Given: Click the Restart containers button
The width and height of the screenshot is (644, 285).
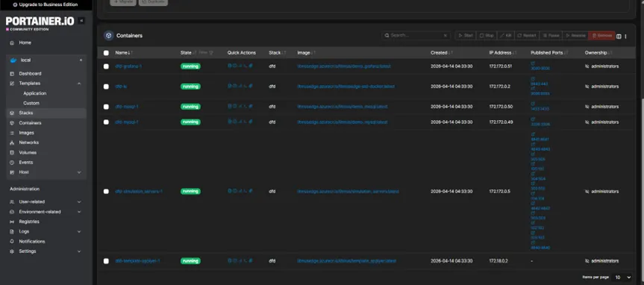Looking at the screenshot, I should coord(527,36).
